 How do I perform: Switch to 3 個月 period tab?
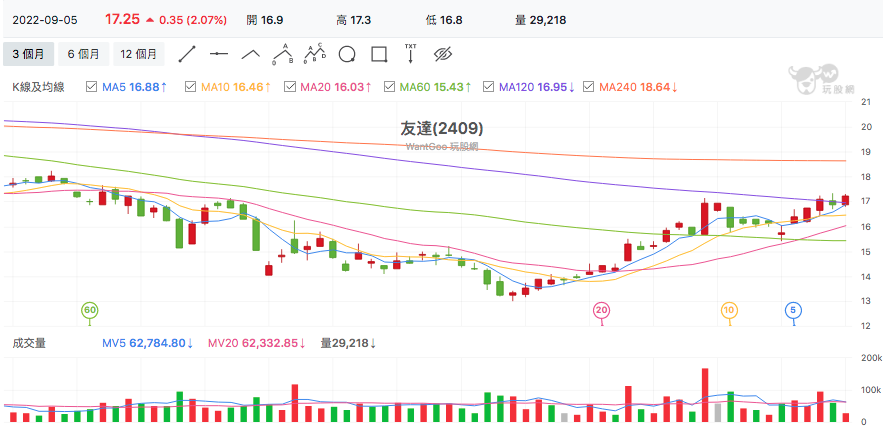point(28,54)
